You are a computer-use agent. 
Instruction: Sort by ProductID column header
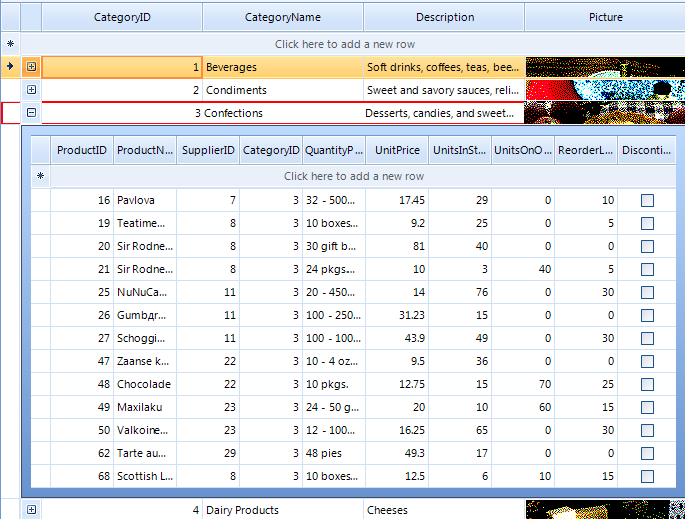82,150
